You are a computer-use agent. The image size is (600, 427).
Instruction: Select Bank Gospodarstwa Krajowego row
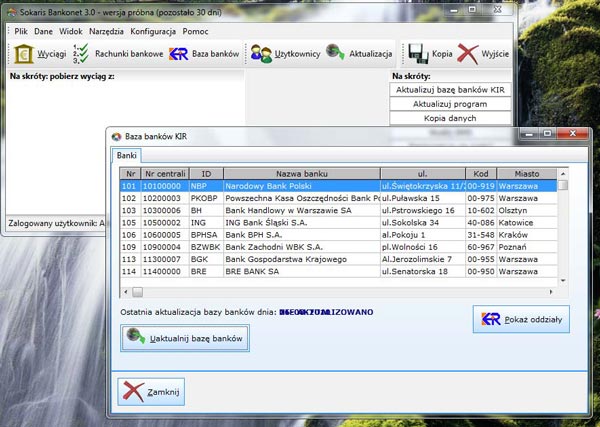point(339,259)
